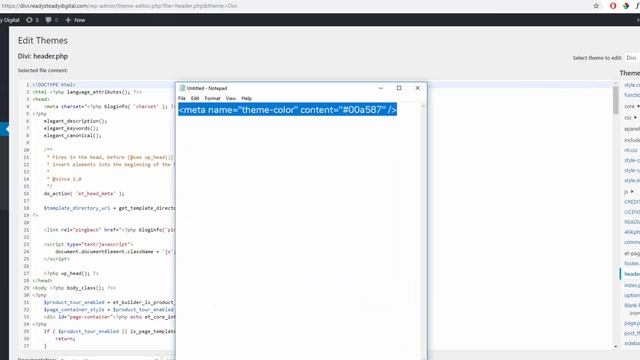Click the closing </head> tag line
Screen dimensions: 640x360
point(42,280)
